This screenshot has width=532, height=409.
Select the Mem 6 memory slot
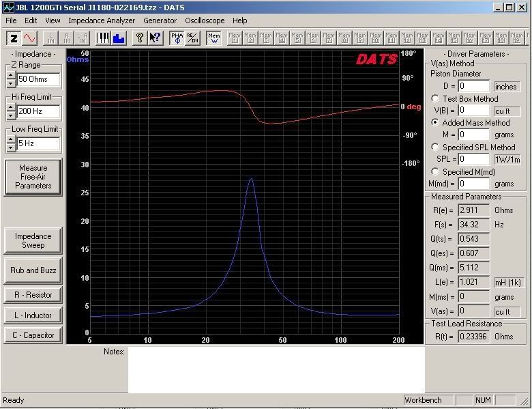(x=313, y=38)
